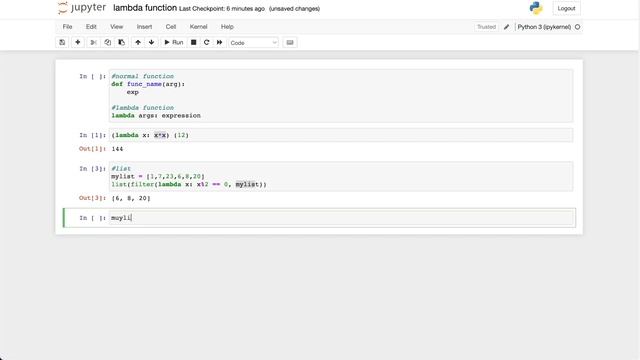Click output value 144
The height and width of the screenshot is (360, 640).
[117, 149]
